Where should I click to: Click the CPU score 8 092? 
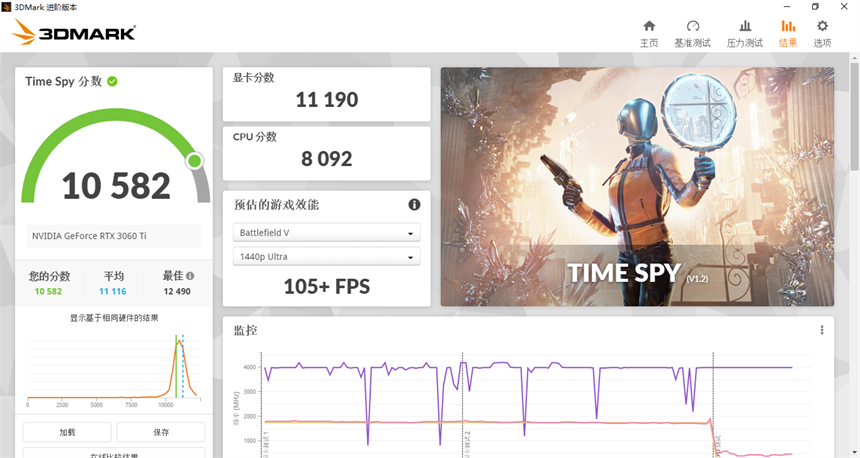tap(327, 159)
